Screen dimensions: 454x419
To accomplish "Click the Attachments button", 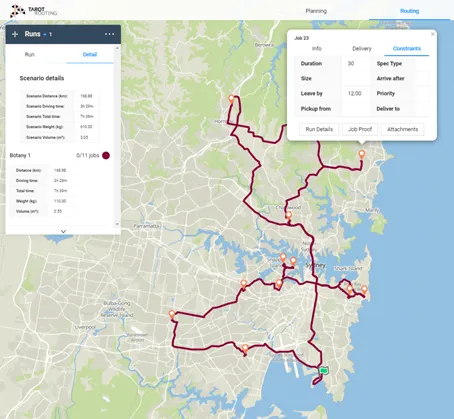I will point(402,129).
